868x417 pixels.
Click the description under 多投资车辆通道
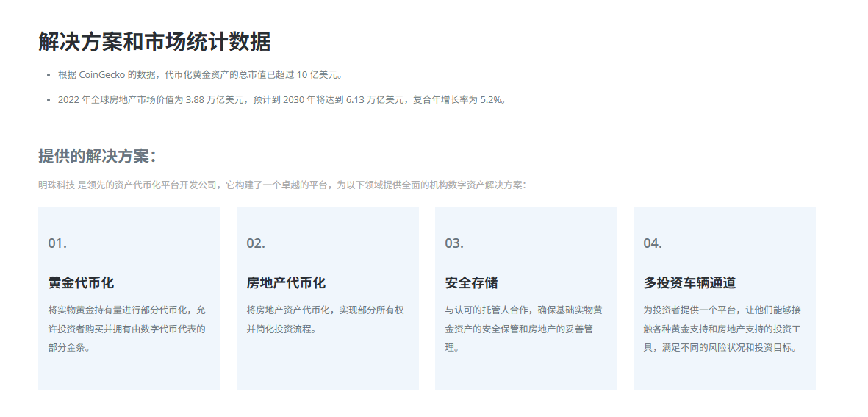722,329
